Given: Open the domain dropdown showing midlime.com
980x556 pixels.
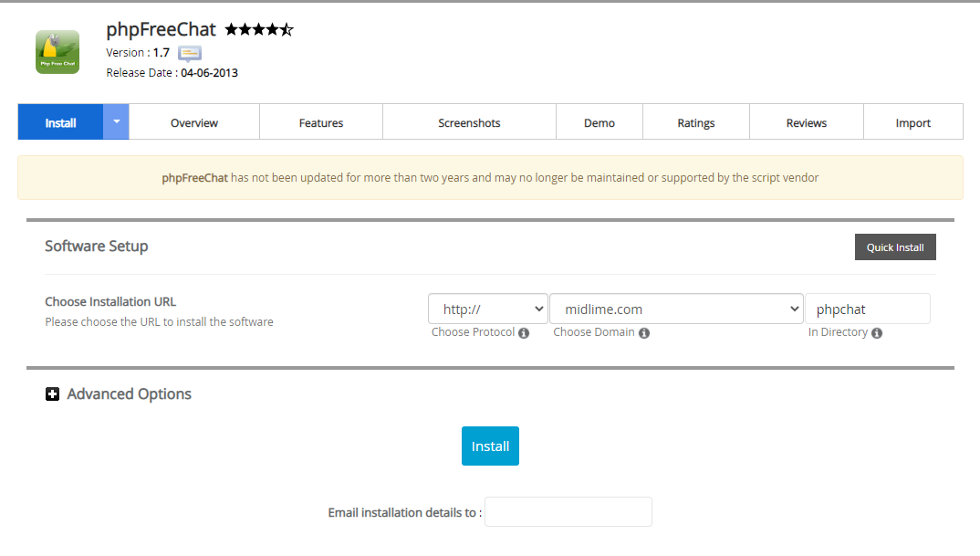Looking at the screenshot, I should pyautogui.click(x=676, y=309).
